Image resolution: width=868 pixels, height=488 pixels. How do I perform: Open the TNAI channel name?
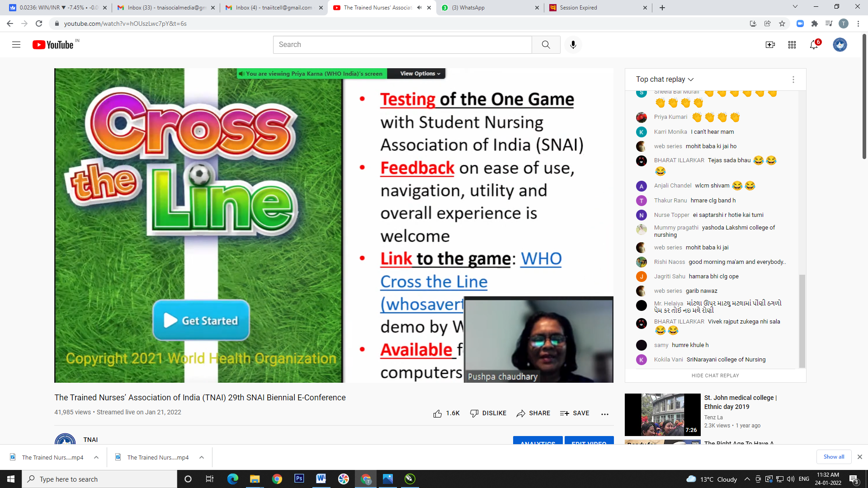[x=90, y=440]
